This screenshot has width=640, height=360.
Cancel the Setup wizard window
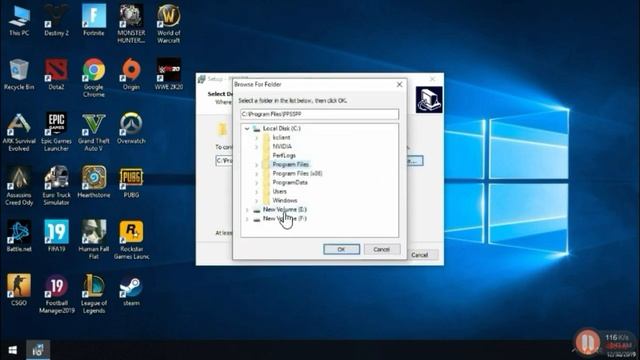tap(420, 255)
